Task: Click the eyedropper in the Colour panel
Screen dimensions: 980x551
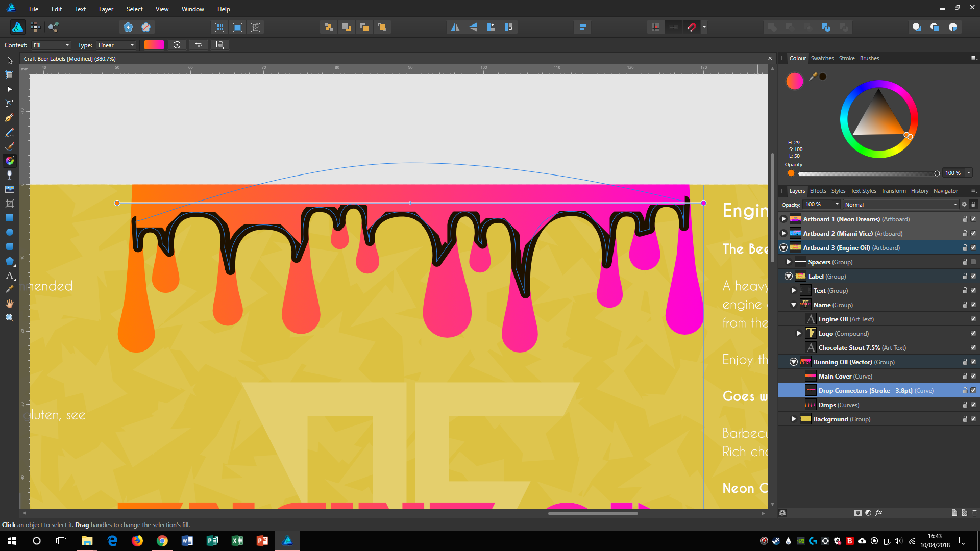Action: tap(813, 77)
